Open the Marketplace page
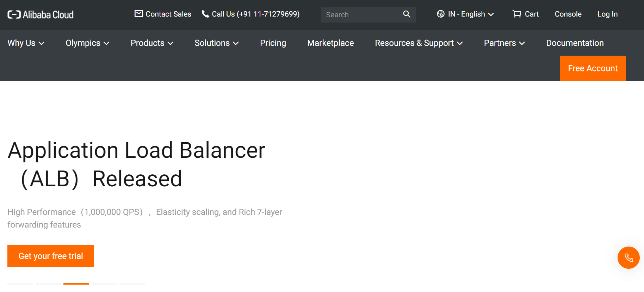Viewport: 644px width, 292px height. [x=330, y=43]
